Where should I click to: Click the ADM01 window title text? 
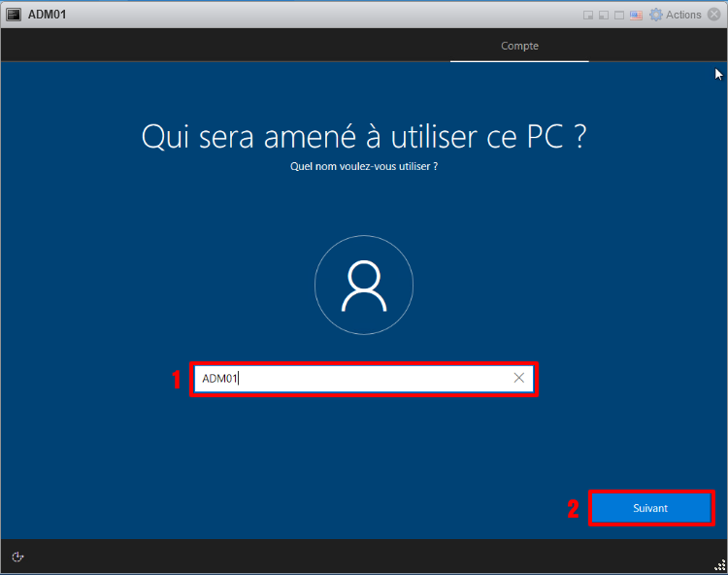point(48,15)
